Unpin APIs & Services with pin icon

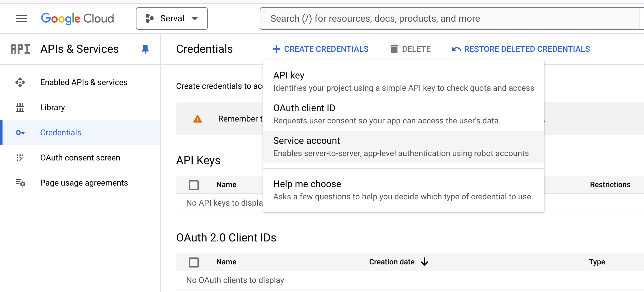click(x=145, y=49)
